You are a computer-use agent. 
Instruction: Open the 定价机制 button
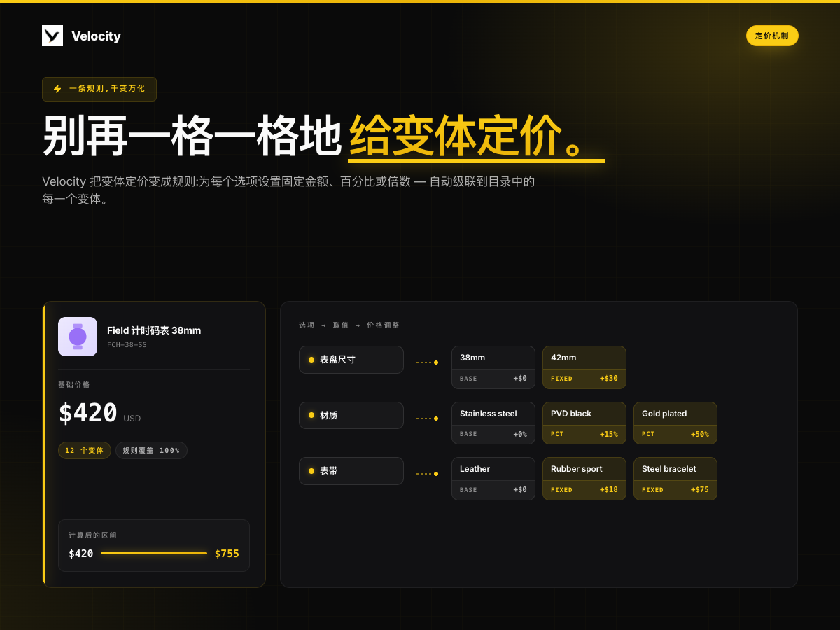coord(772,36)
